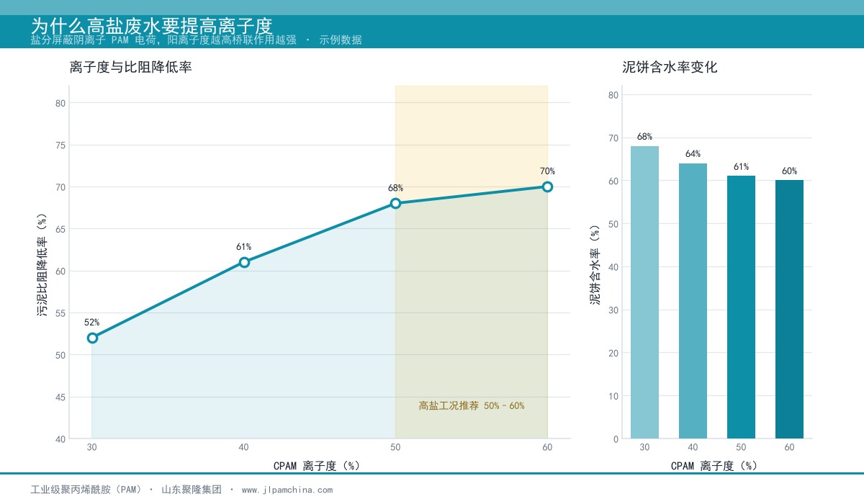Click the 68% label on the line chart
The height and width of the screenshot is (504, 864).
(395, 188)
